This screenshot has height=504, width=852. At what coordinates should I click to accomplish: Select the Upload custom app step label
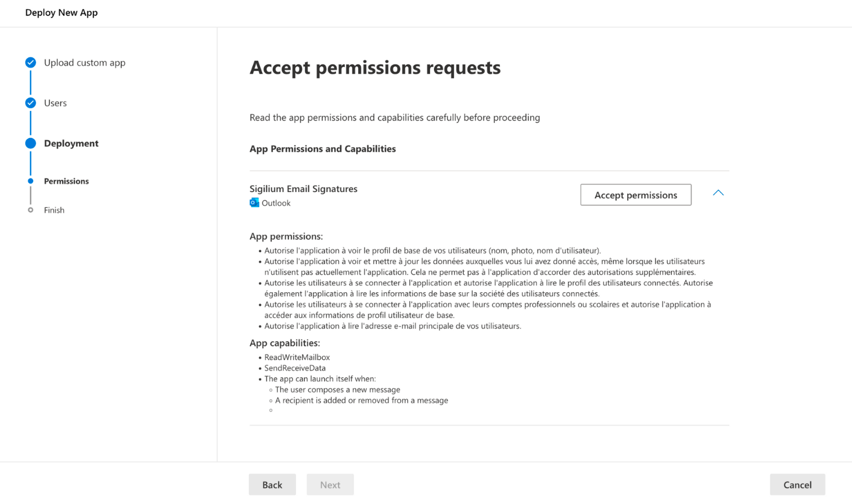tap(85, 63)
